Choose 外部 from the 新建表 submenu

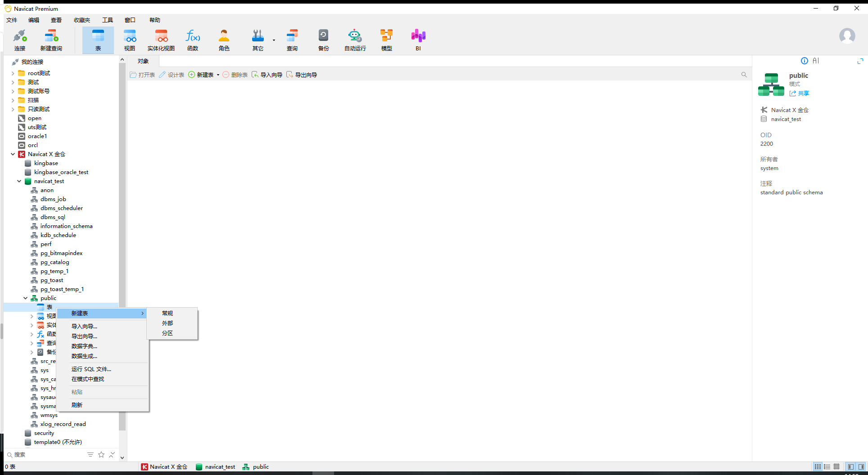(172, 323)
